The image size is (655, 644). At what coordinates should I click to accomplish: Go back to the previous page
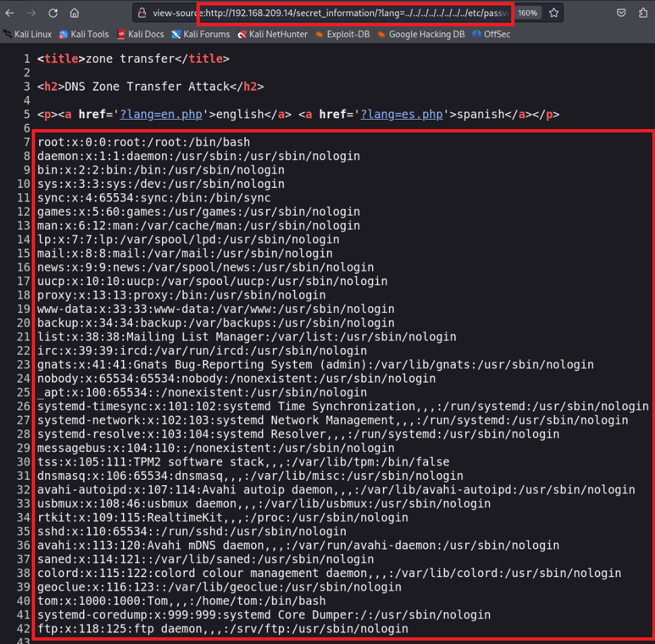point(10,13)
